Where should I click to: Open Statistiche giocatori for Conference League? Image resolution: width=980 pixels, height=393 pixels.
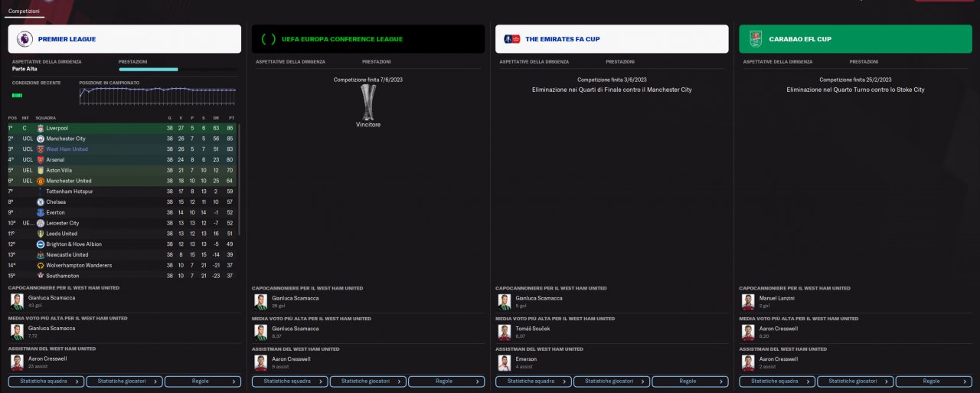(x=367, y=381)
